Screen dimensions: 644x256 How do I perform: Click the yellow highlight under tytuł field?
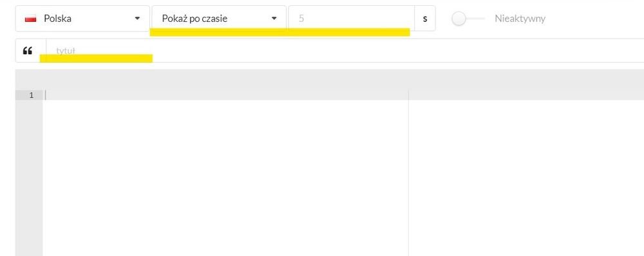point(96,59)
